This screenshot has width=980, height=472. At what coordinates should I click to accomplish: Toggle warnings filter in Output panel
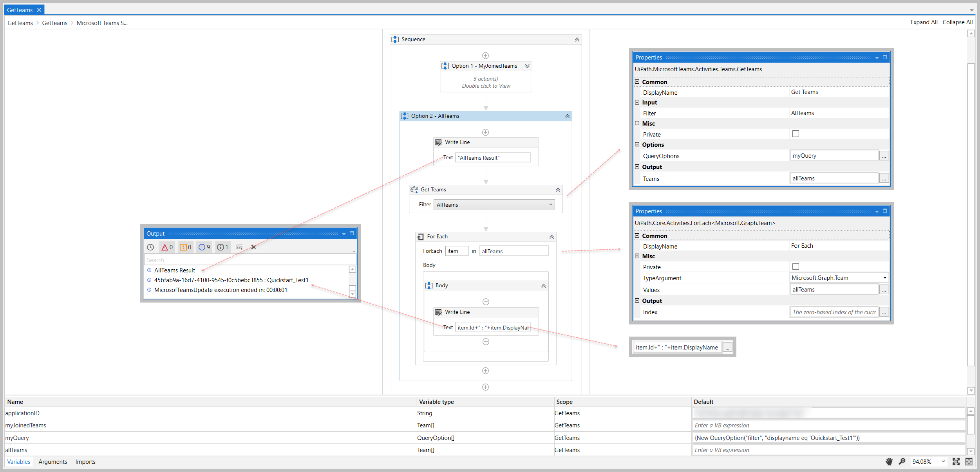tap(186, 247)
